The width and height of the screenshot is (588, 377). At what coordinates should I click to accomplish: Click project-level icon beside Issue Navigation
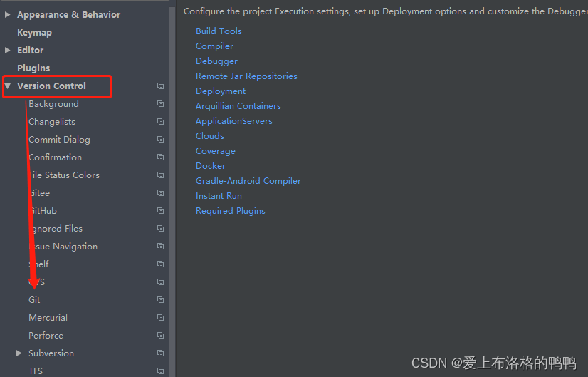(x=160, y=247)
